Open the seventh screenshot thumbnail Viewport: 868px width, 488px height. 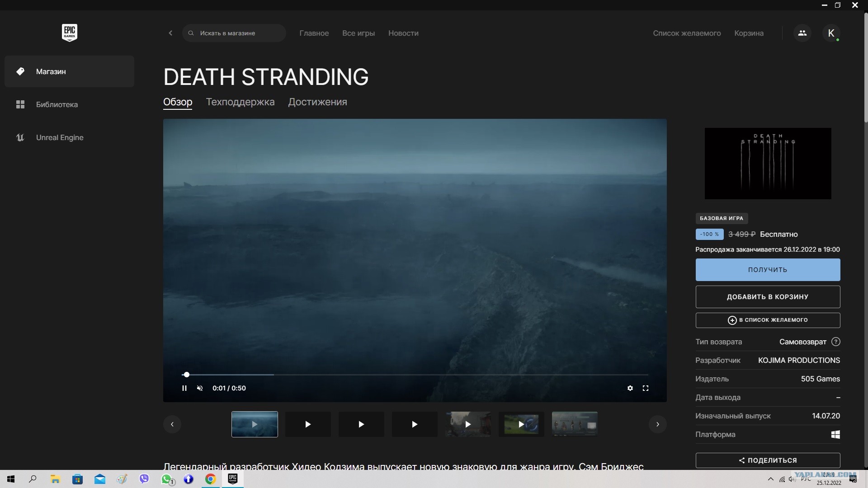point(575,424)
